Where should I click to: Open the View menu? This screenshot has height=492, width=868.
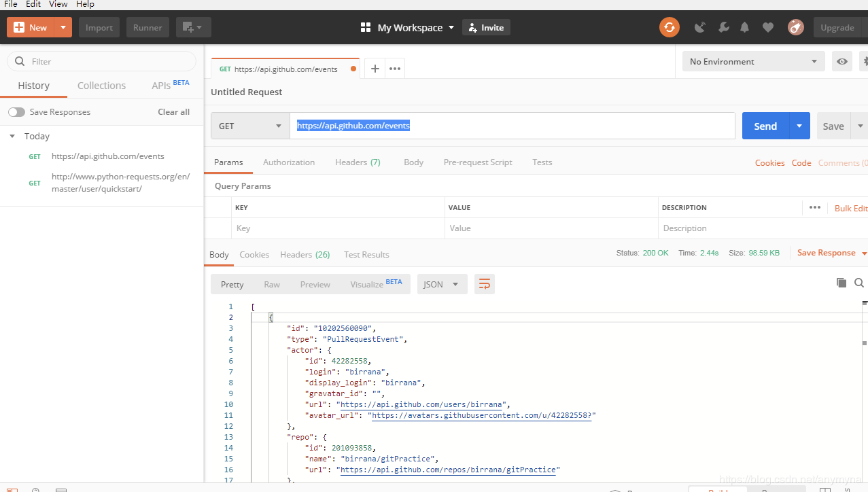pos(58,4)
